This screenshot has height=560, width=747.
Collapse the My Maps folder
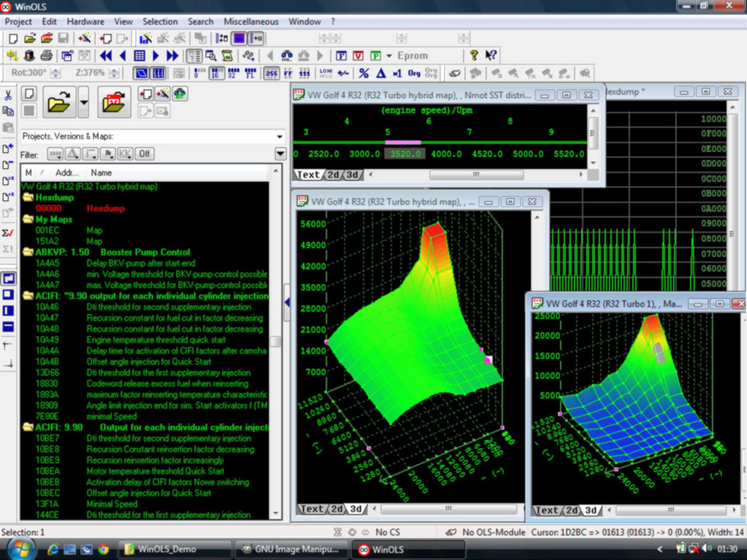coord(28,219)
